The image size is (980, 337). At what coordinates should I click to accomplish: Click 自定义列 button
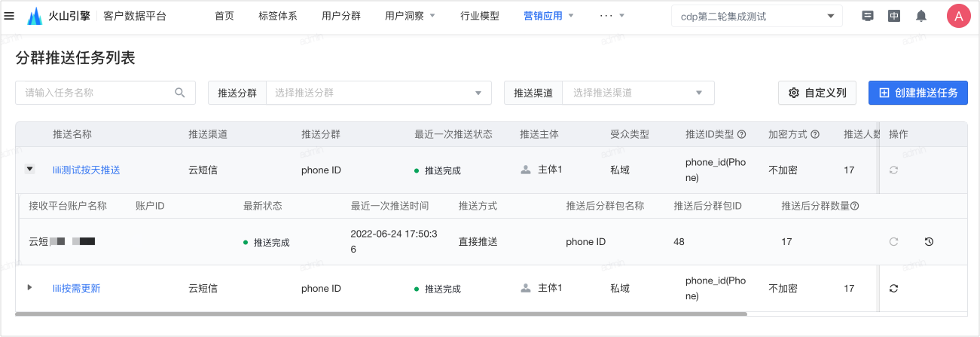(x=817, y=93)
